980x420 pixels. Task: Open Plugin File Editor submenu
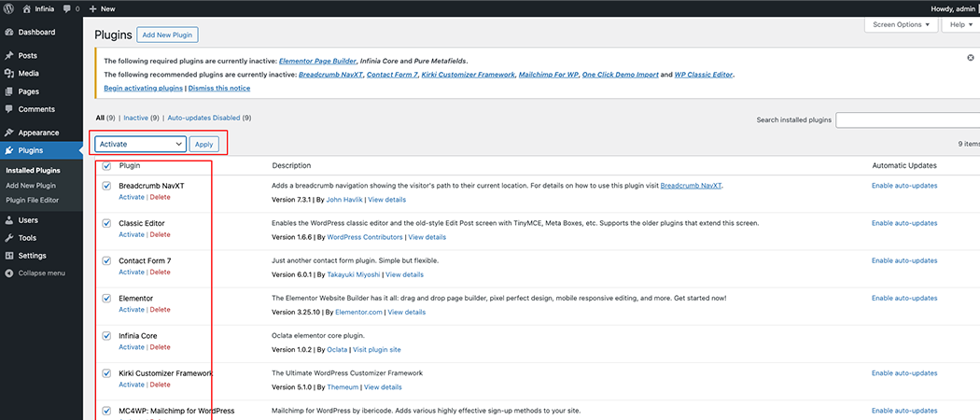click(32, 200)
